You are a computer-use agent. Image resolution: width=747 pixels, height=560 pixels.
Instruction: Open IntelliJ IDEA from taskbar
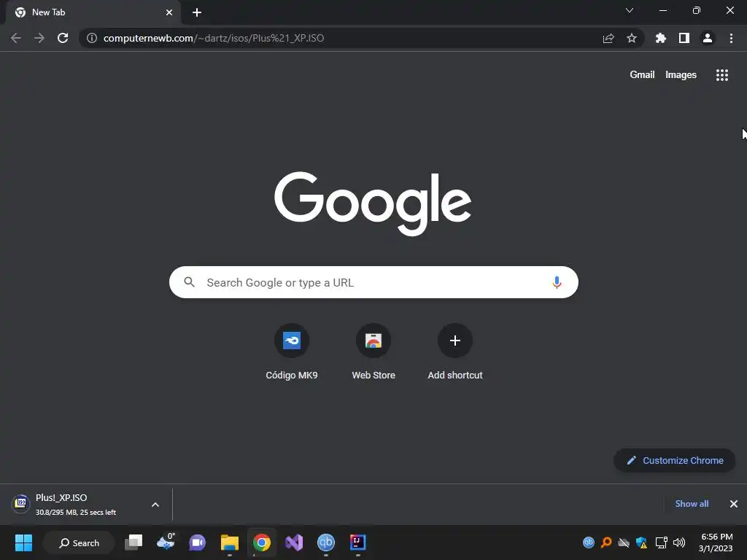(x=357, y=542)
